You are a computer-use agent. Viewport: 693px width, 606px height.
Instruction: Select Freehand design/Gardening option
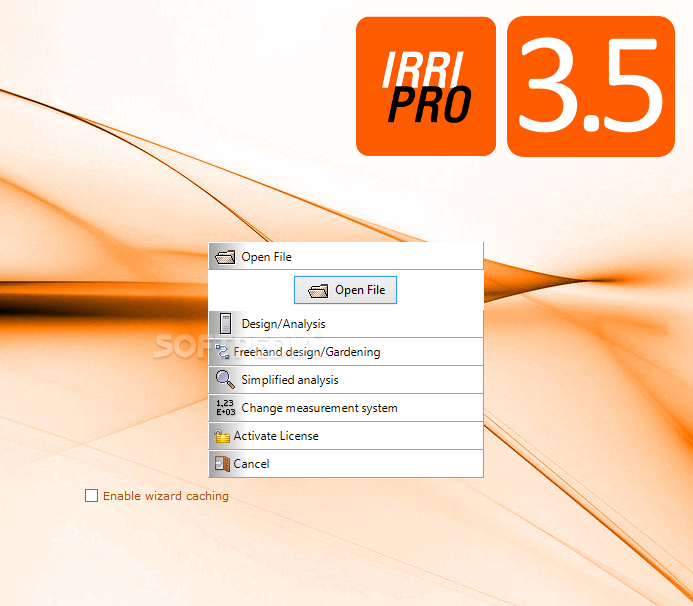pyautogui.click(x=346, y=352)
